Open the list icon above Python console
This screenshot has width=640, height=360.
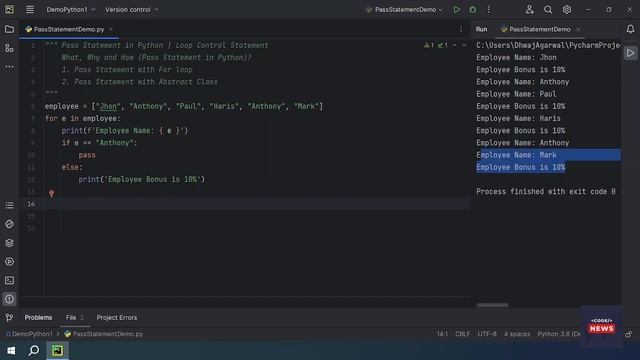pyautogui.click(x=9, y=205)
